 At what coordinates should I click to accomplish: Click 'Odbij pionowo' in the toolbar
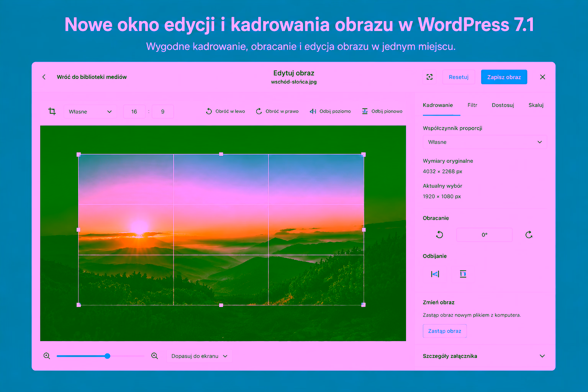[x=382, y=111]
